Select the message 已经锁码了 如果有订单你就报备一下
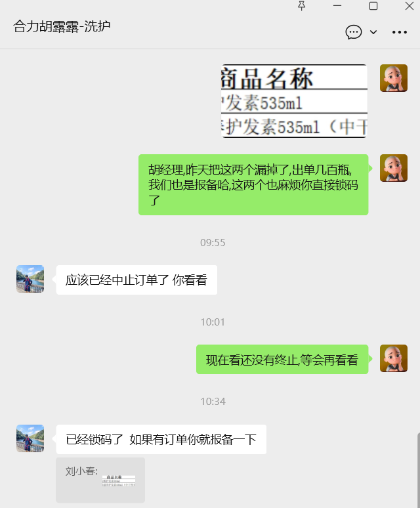 tap(161, 439)
